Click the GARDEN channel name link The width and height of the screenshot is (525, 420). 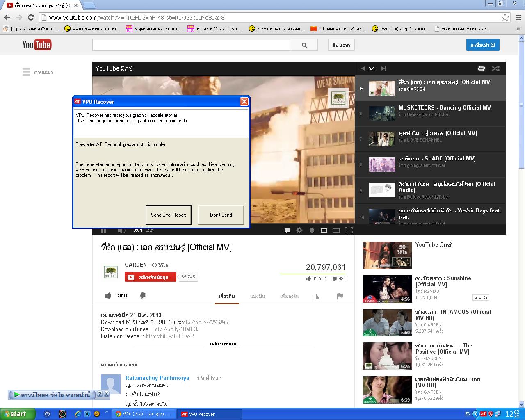click(136, 265)
